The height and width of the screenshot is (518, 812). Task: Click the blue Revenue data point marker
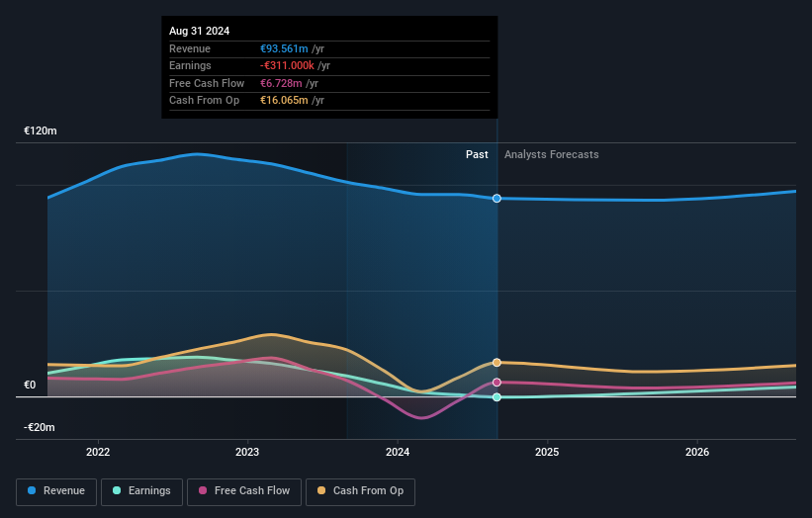pyautogui.click(x=496, y=198)
